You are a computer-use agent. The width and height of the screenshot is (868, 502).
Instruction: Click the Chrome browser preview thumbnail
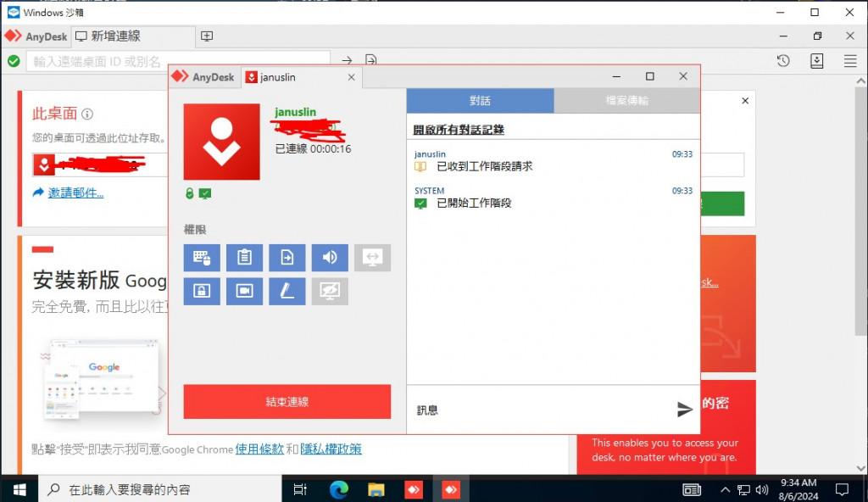[x=103, y=381]
